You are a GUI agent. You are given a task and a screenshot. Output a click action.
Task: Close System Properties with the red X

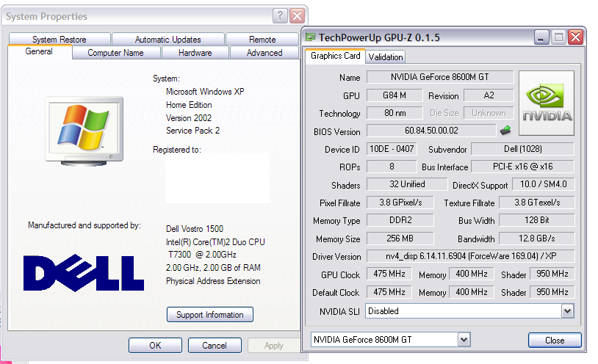point(297,16)
